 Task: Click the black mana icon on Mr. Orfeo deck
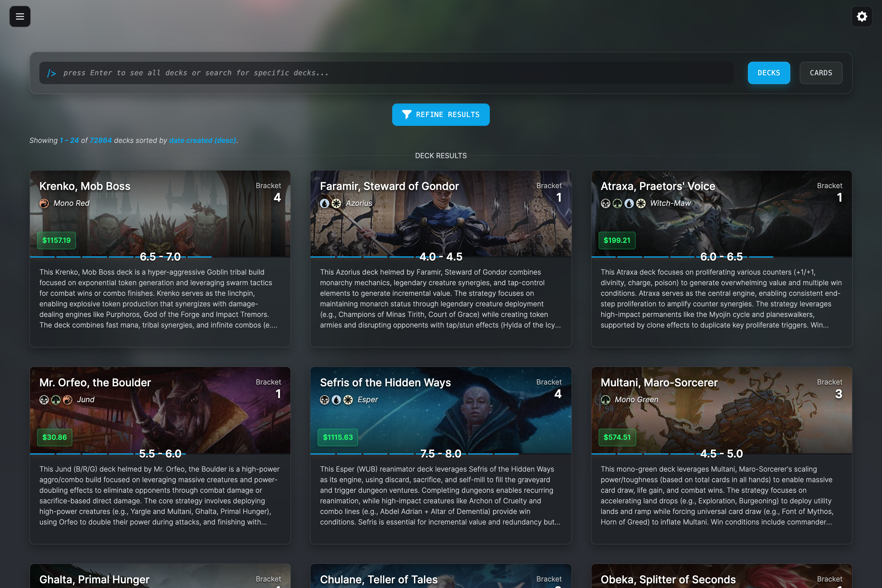coord(44,400)
